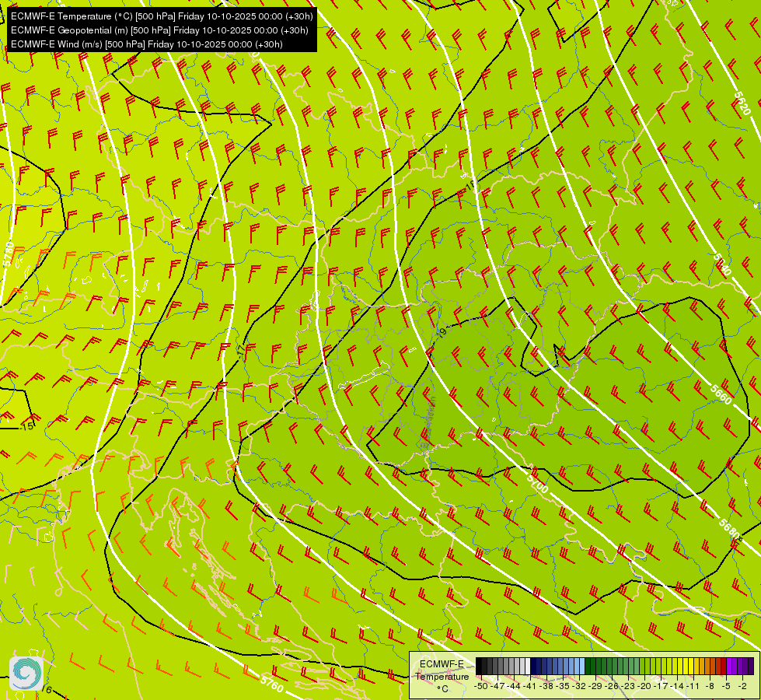Click the -23 value in the legend
The image size is (761, 700).
[629, 686]
